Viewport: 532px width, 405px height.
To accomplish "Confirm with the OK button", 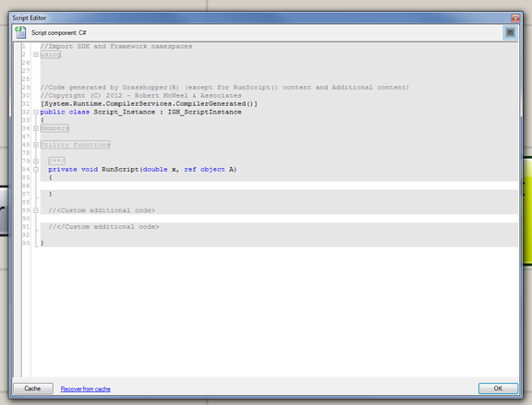I will [x=498, y=388].
